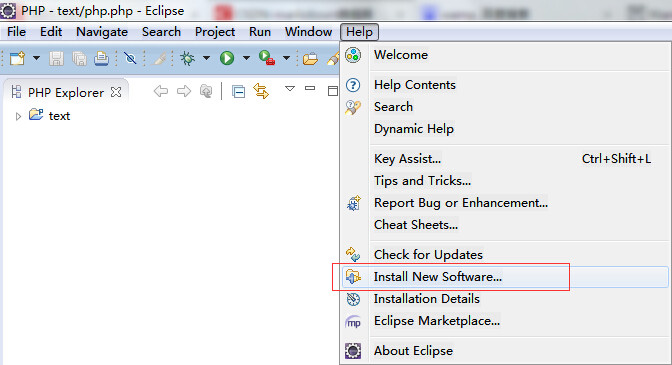Image resolution: width=672 pixels, height=365 pixels.
Task: Select Report Bug or Enhancement...
Action: click(506, 203)
